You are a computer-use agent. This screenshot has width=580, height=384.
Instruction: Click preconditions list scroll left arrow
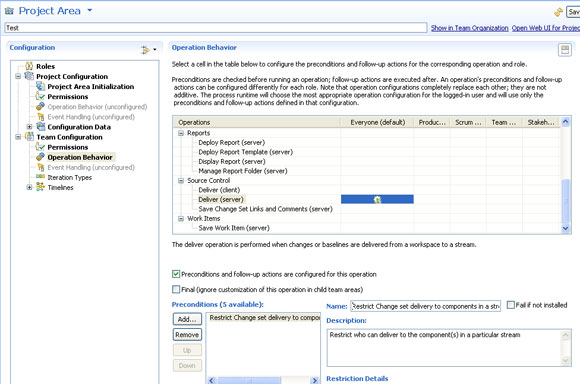tap(212, 380)
